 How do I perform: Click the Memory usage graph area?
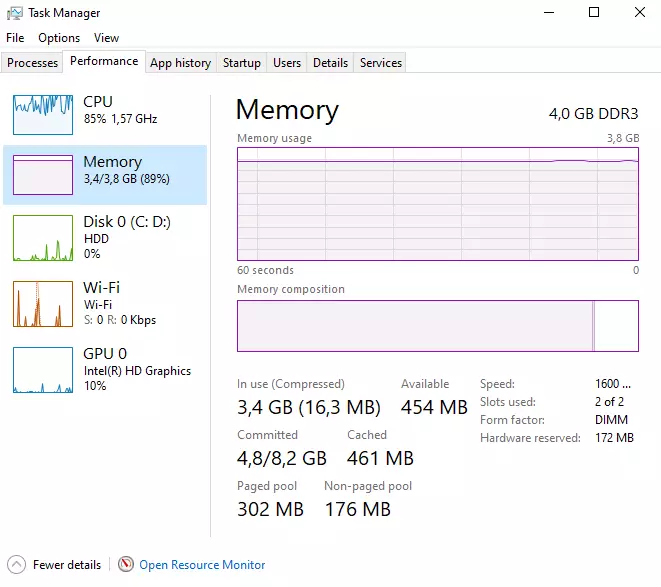pyautogui.click(x=437, y=203)
